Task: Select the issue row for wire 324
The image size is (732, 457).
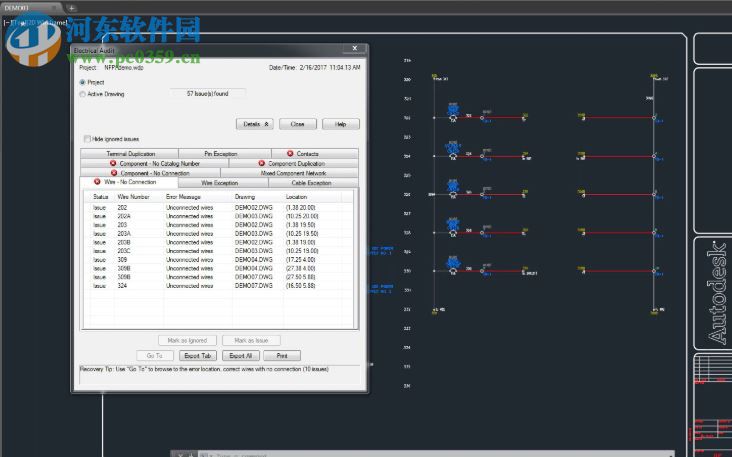Action: coord(219,286)
